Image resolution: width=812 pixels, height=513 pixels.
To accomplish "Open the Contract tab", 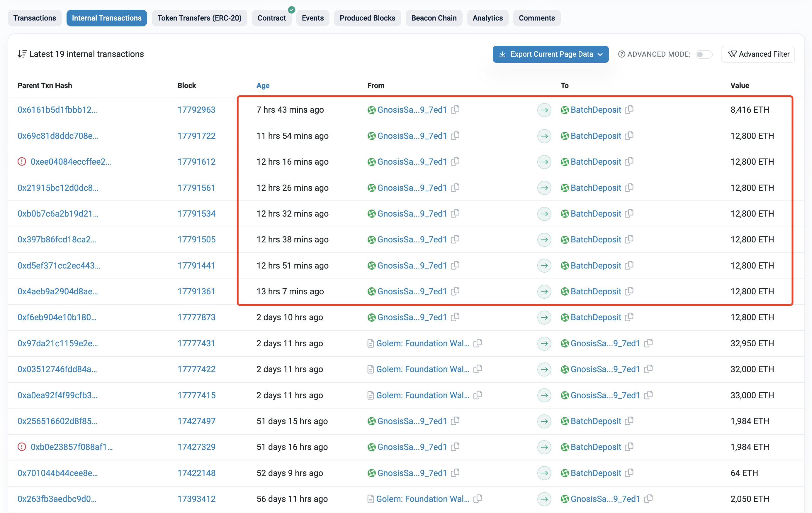I will click(x=271, y=18).
